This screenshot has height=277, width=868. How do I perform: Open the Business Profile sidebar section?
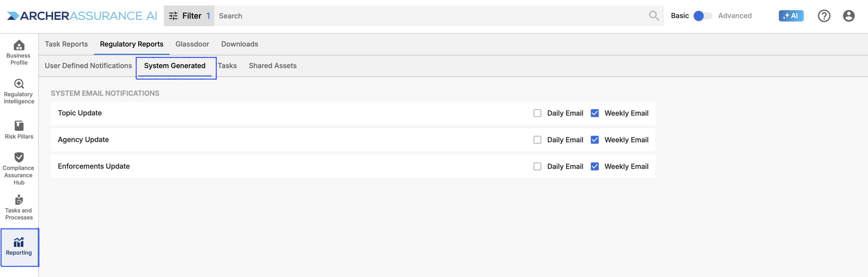click(19, 53)
